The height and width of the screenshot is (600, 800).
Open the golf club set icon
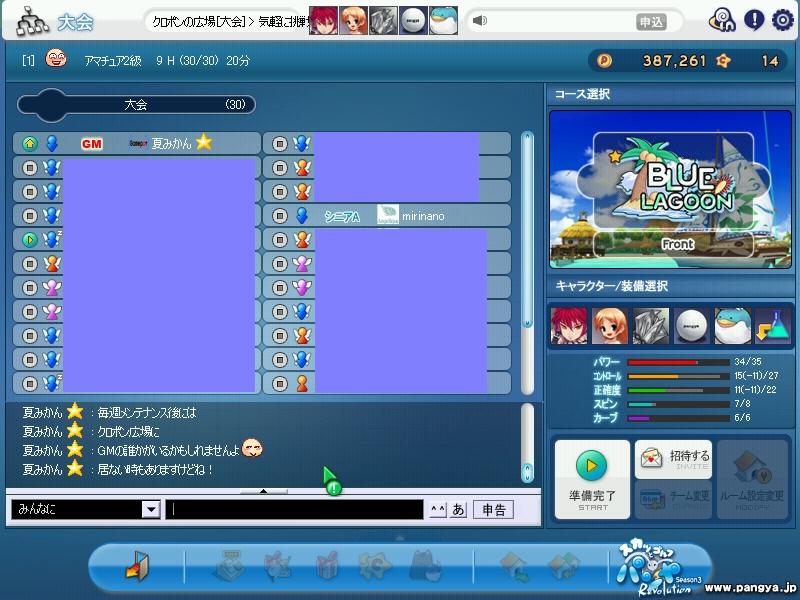(651, 326)
